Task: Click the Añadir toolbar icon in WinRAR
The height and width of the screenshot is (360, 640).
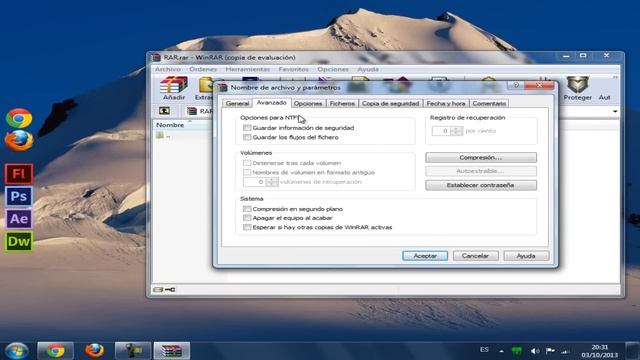Action: (x=173, y=88)
